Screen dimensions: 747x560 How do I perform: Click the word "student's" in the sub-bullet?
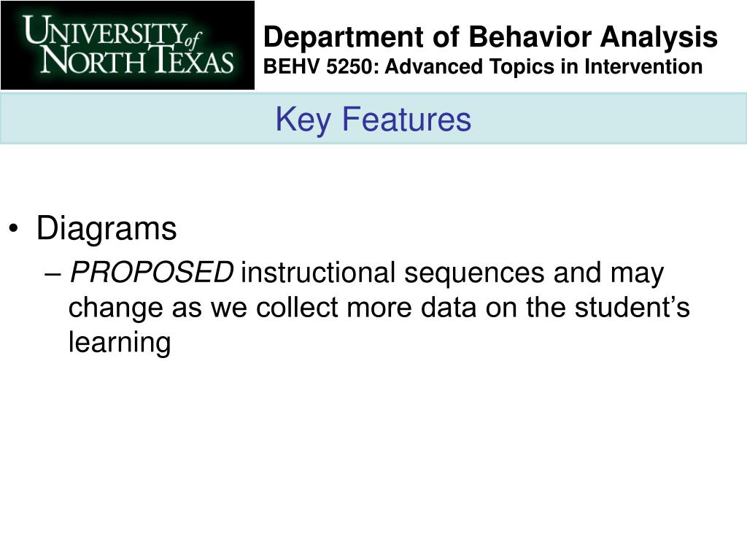[x=632, y=307]
